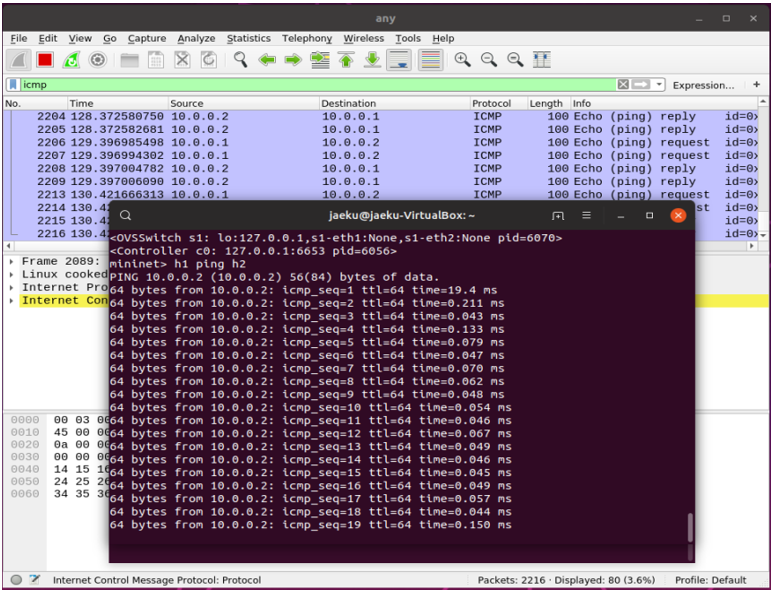The width and height of the screenshot is (772, 591).
Task: Click the filter bookmark icon
Action: pos(14,85)
